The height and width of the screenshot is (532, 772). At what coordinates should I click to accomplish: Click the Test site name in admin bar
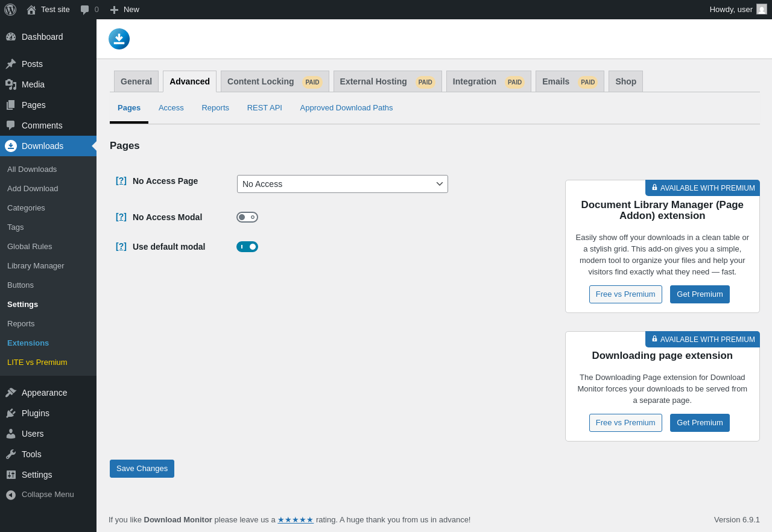point(55,10)
